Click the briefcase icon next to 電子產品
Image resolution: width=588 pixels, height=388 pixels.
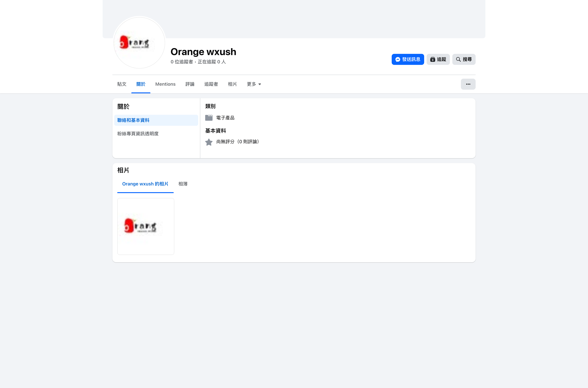pyautogui.click(x=209, y=118)
